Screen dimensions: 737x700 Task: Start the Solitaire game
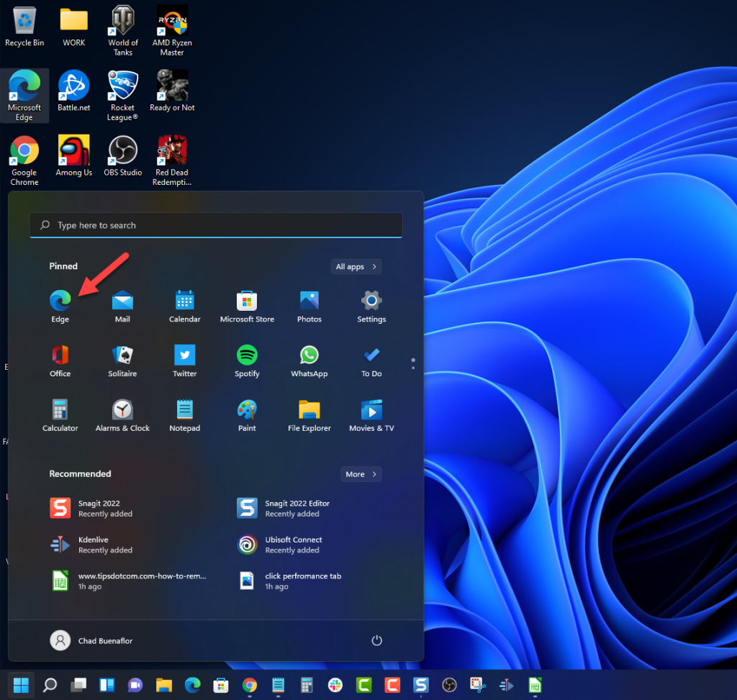(122, 361)
